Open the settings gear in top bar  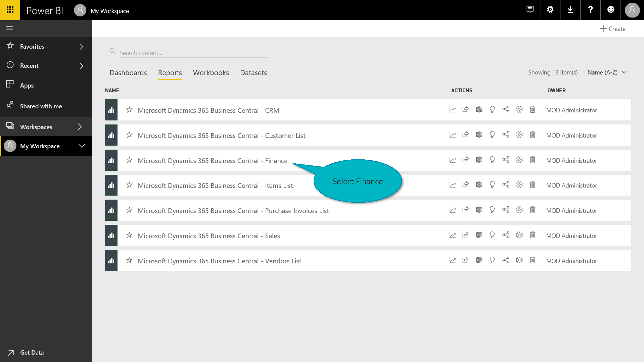[550, 10]
